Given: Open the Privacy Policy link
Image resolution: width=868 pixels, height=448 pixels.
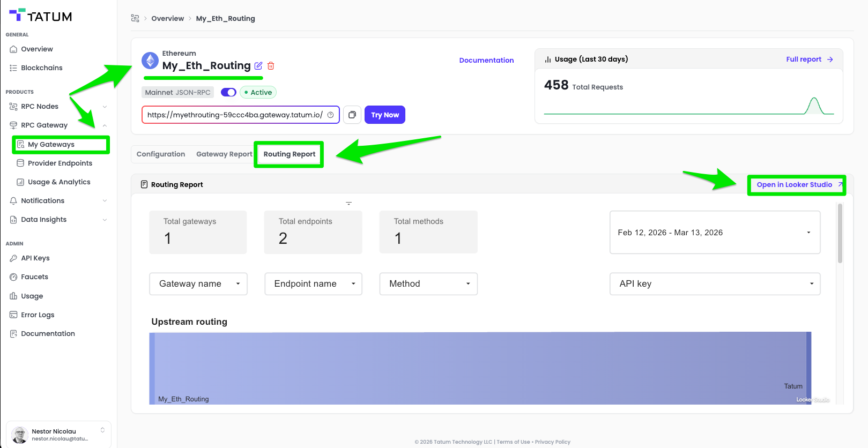Looking at the screenshot, I should click(x=553, y=442).
